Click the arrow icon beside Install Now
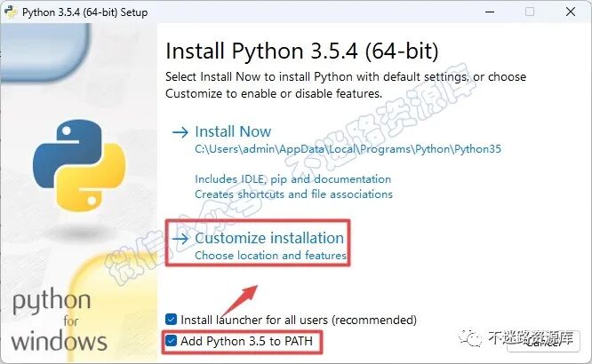The width and height of the screenshot is (592, 364). click(180, 132)
